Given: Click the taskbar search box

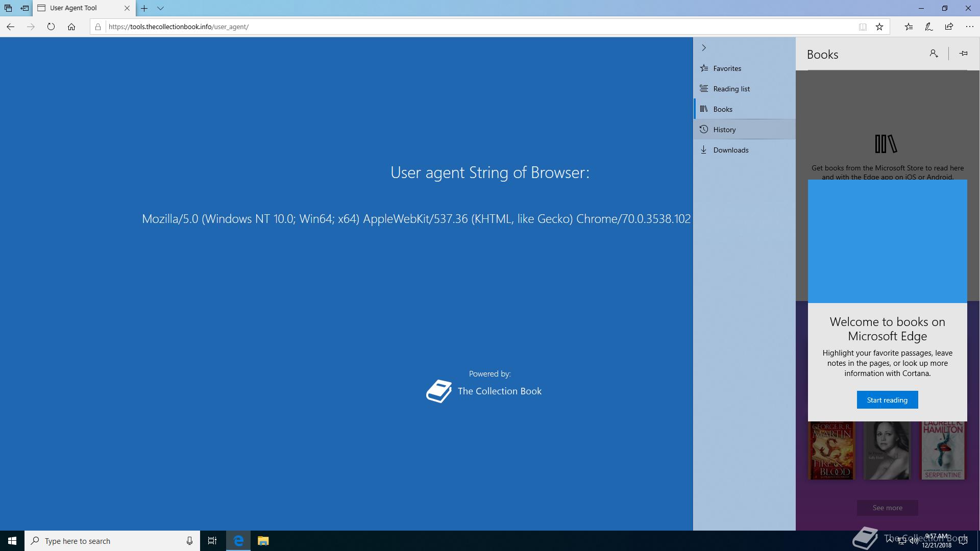Looking at the screenshot, I should click(x=112, y=541).
